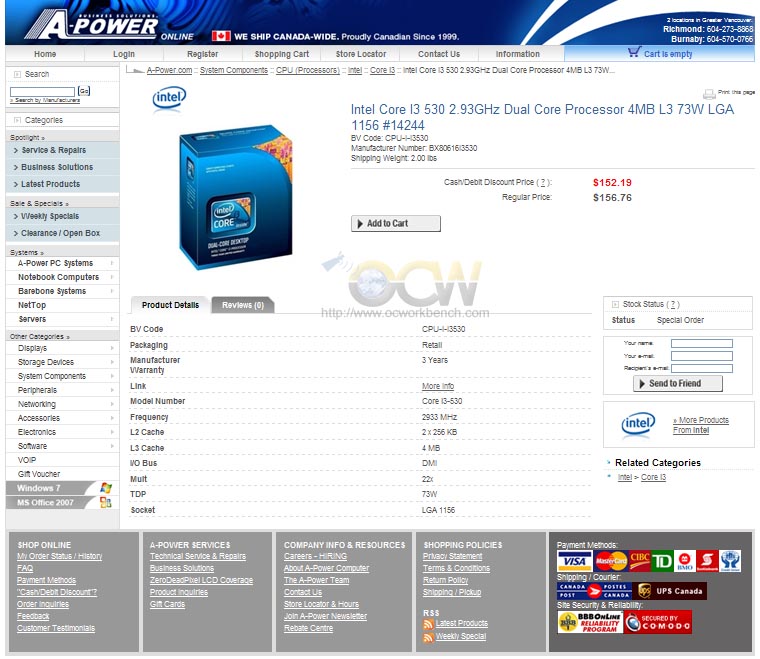Focus the Your e-mail input field
The width and height of the screenshot is (760, 659).
click(x=701, y=356)
